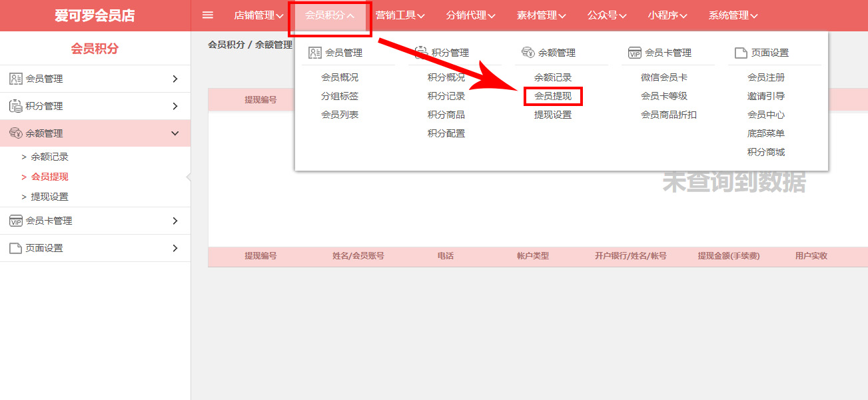
Task: Click the 余额管理 coin icon in sidebar
Action: click(x=16, y=133)
